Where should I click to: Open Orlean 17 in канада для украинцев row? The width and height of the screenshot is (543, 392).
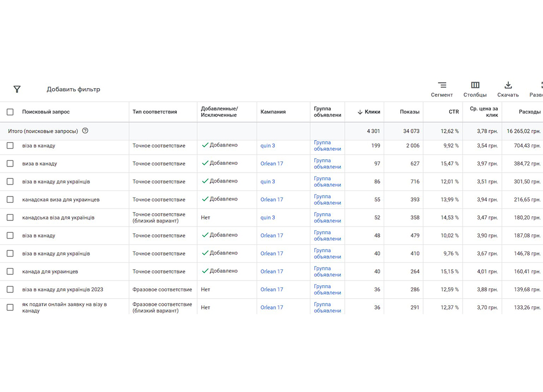pyautogui.click(x=272, y=272)
